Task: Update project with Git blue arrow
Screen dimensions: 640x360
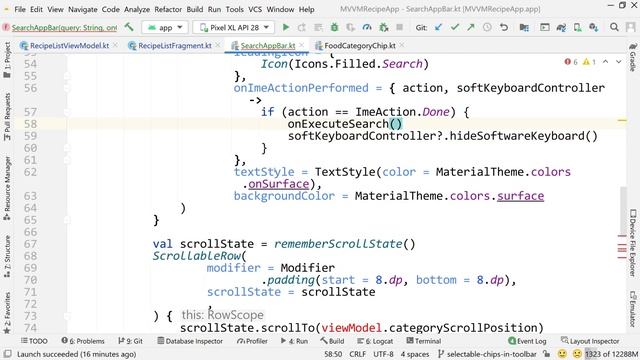Action: pyautogui.click(x=438, y=27)
